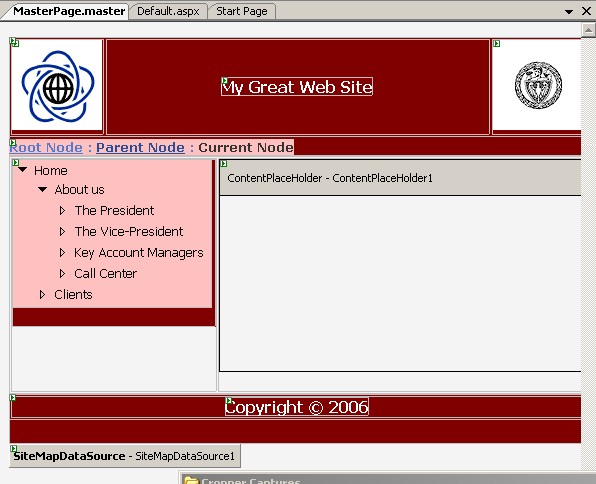This screenshot has width=596, height=484.
Task: Click the scrollbar up arrow
Action: point(588,30)
